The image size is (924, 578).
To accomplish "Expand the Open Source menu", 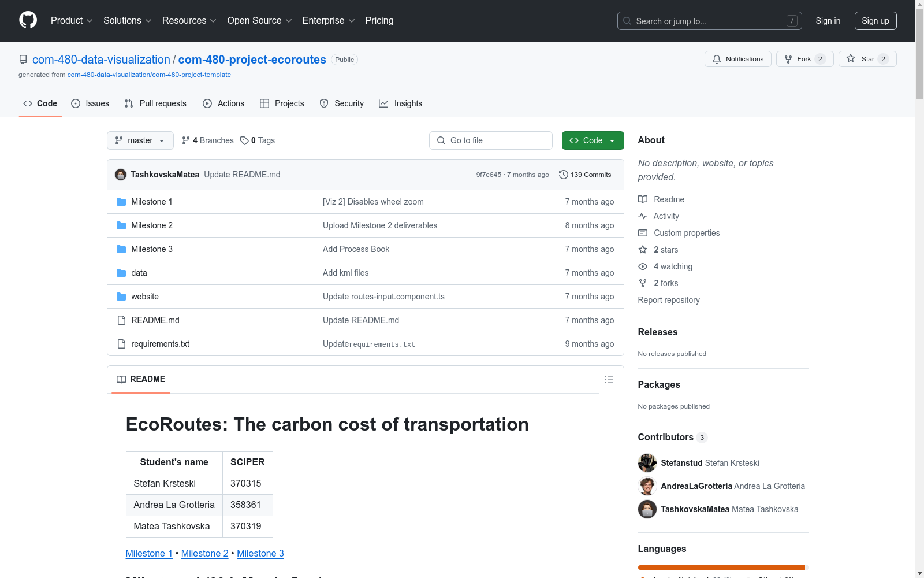I will point(260,20).
